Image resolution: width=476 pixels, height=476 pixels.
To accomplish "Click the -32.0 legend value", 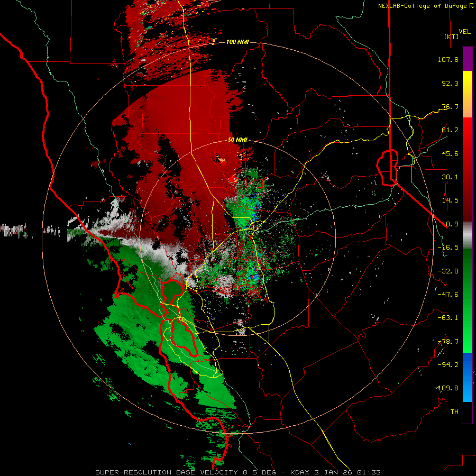I will pyautogui.click(x=448, y=271).
